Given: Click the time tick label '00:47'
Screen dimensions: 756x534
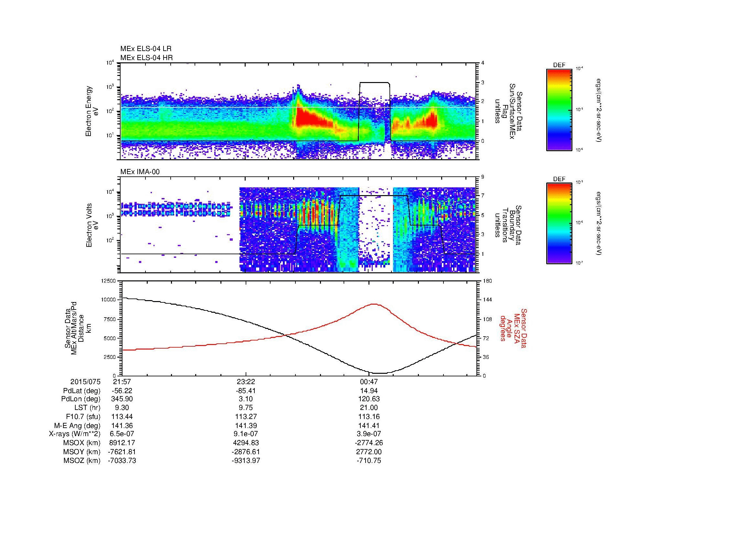Looking at the screenshot, I should pyautogui.click(x=369, y=382).
